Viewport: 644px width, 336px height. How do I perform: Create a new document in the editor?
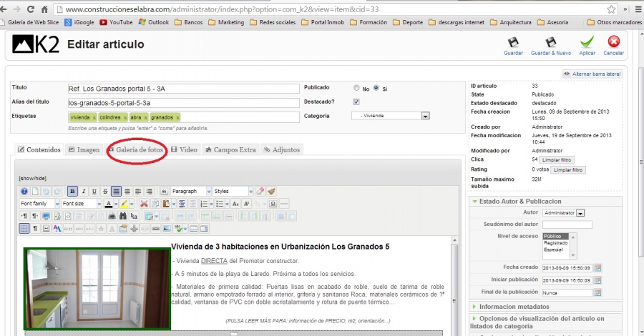(35, 191)
